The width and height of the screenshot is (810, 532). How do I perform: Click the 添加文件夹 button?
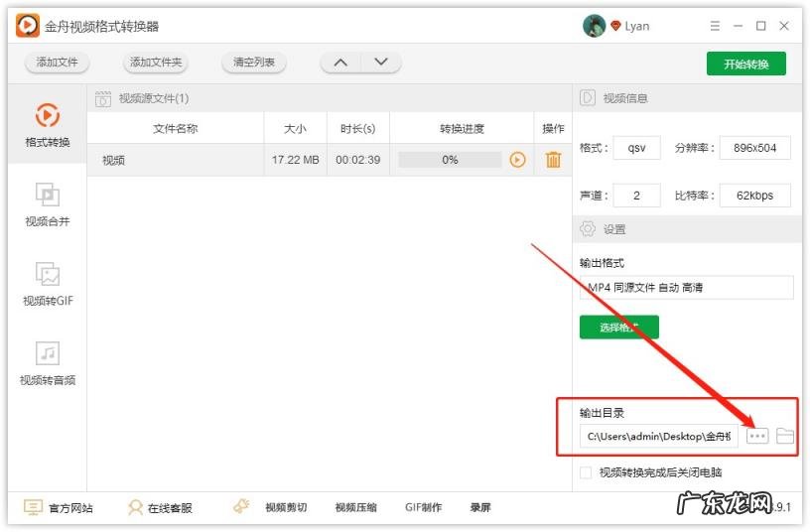[156, 63]
